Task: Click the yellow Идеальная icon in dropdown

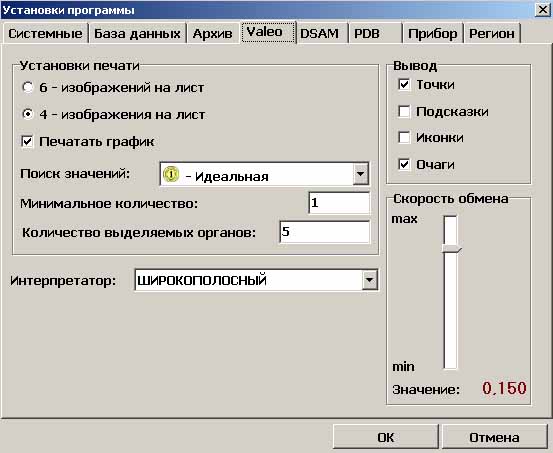Action: (x=171, y=174)
